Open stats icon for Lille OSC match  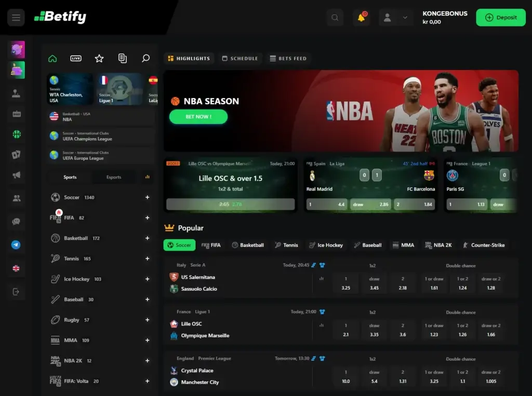[321, 325]
